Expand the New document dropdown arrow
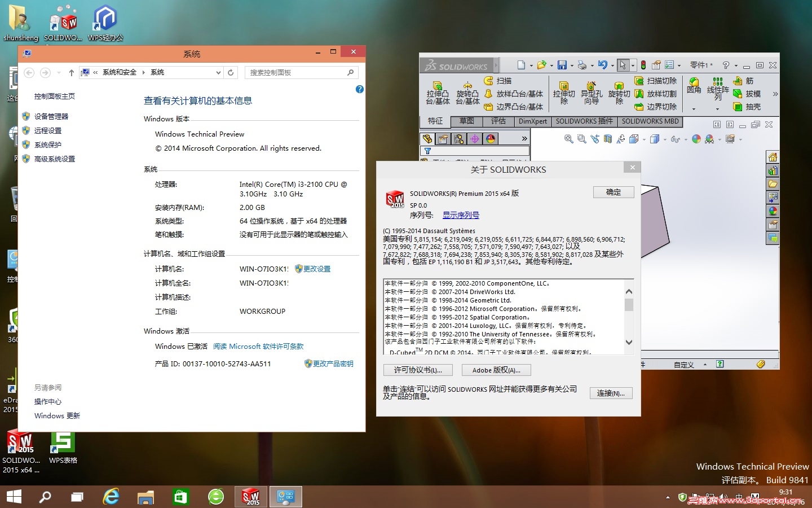The image size is (812, 508). (531, 65)
